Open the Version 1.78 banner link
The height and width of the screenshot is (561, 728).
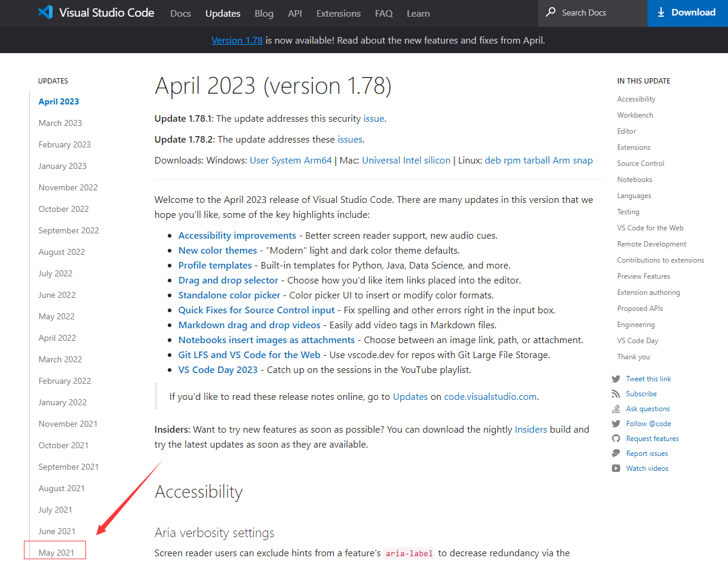[237, 41]
